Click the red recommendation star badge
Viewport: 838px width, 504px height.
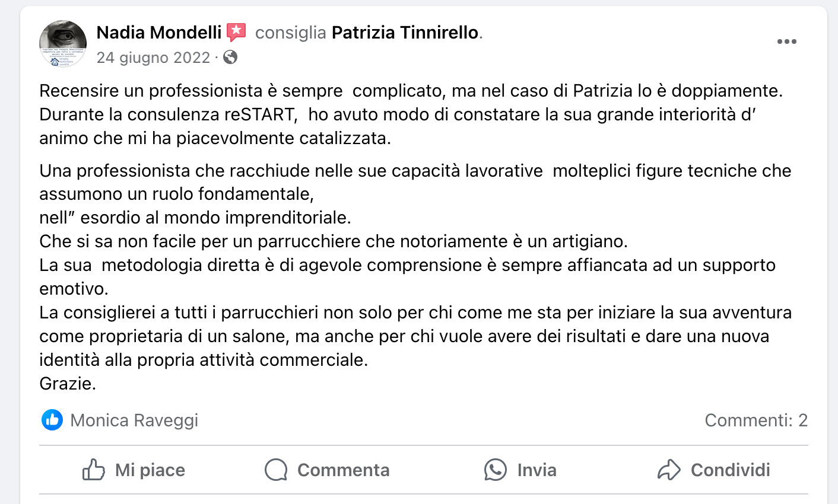[x=236, y=32]
